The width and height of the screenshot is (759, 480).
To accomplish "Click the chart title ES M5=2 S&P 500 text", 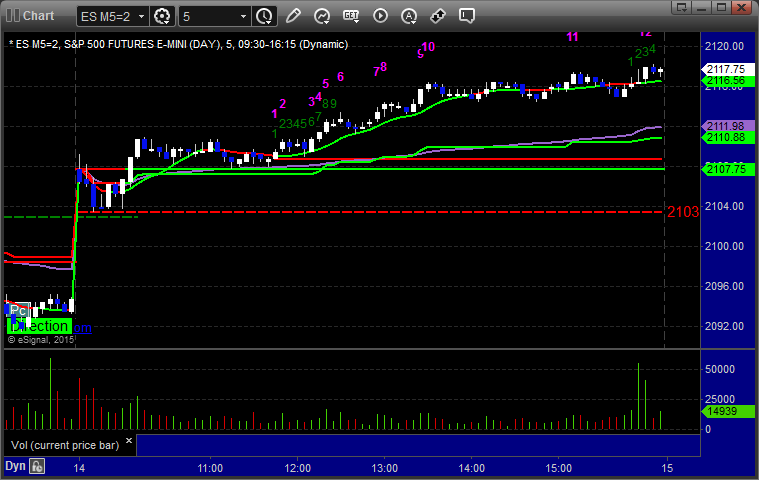I will pyautogui.click(x=178, y=45).
